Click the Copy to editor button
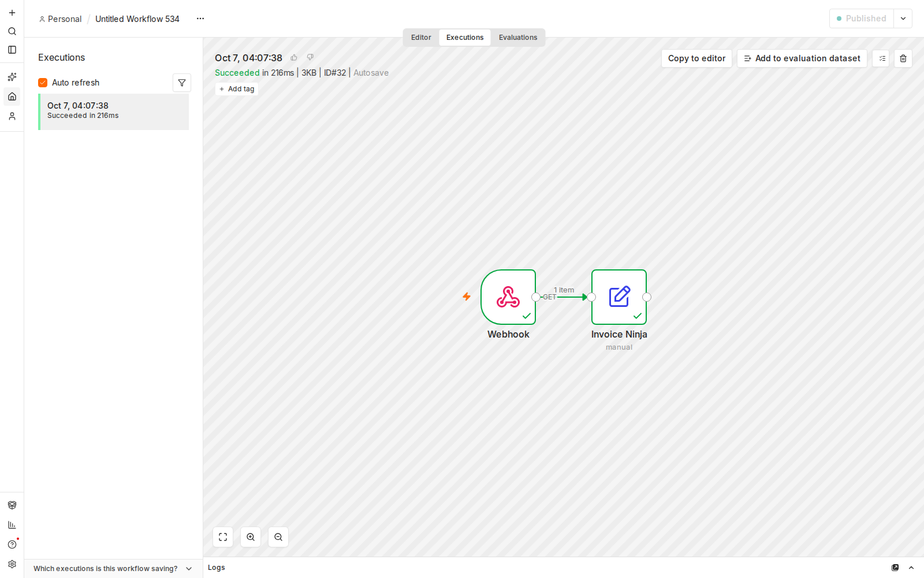The height and width of the screenshot is (578, 924). pyautogui.click(x=696, y=58)
